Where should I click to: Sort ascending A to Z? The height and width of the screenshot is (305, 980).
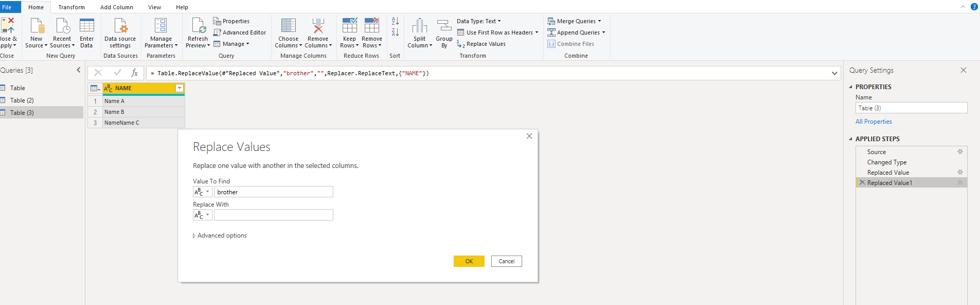(395, 21)
